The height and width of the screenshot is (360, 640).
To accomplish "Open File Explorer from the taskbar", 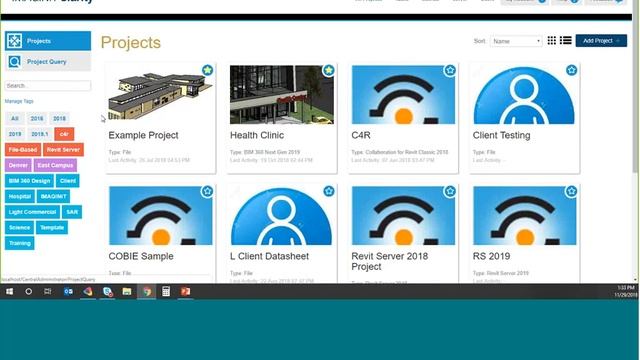I will 127,291.
